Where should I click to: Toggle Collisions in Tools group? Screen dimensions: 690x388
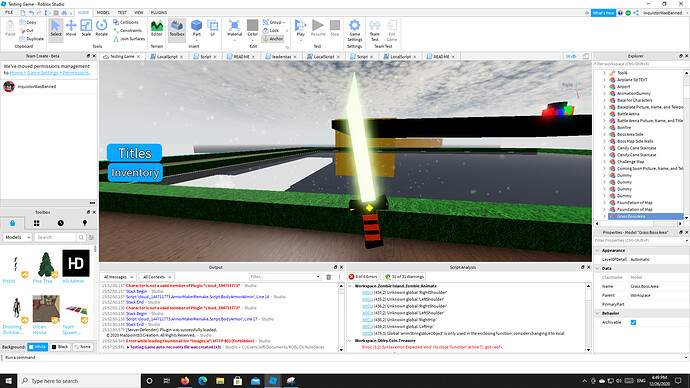[x=126, y=22]
